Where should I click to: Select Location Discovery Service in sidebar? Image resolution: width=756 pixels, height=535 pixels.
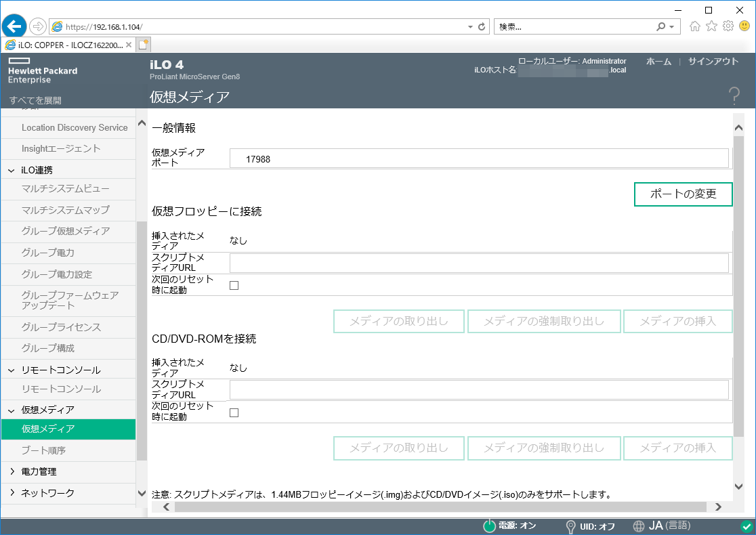(x=75, y=128)
